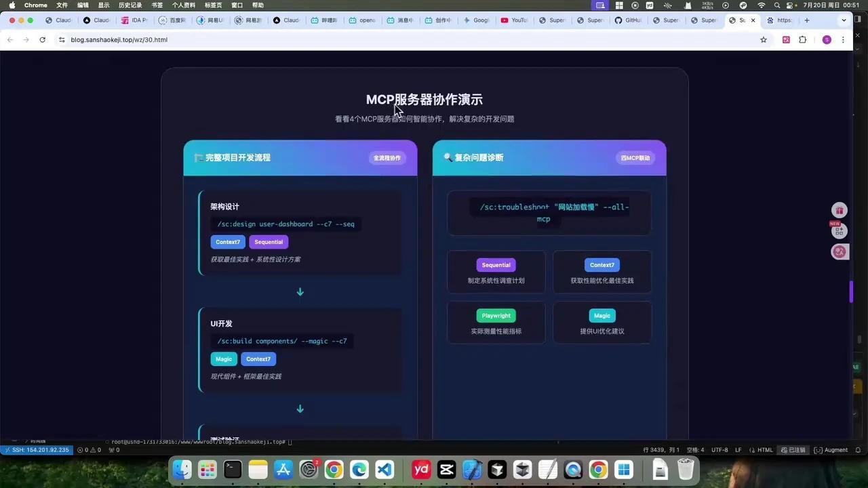Click the Augment status bar item
Screen dimensions: 868x488
(x=831, y=450)
